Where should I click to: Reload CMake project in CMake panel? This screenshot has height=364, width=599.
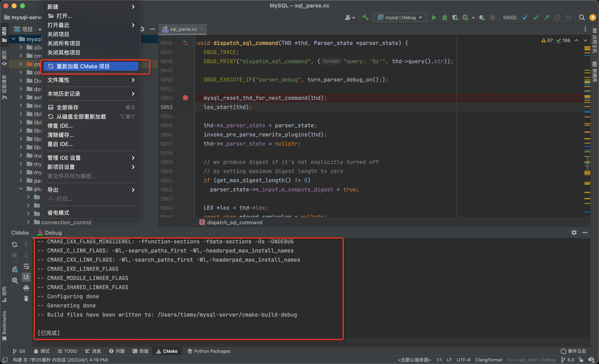pos(15,244)
